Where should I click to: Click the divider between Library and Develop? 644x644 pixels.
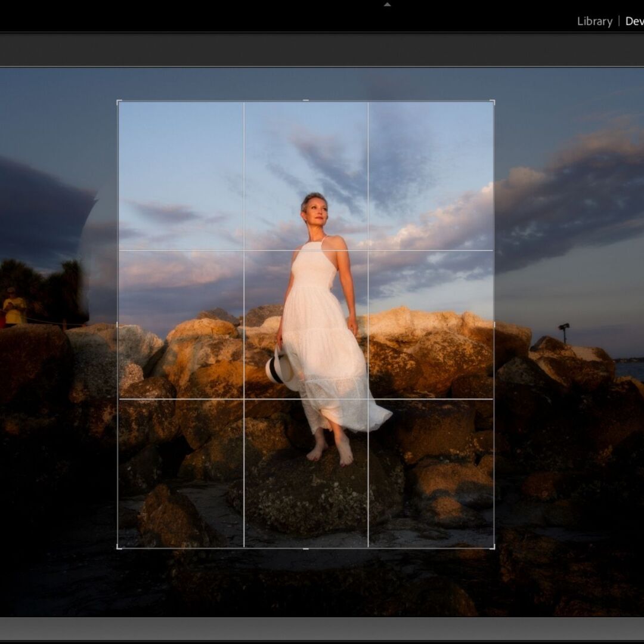[619, 21]
